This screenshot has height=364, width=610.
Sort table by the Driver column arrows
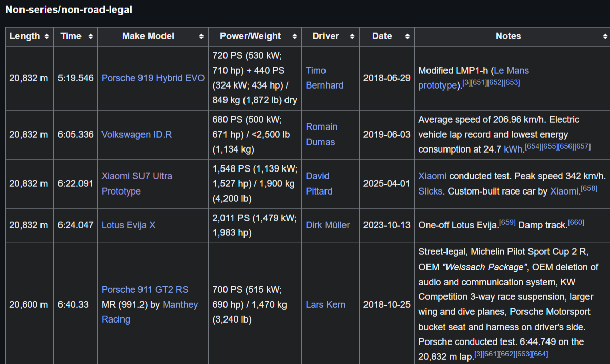(352, 36)
